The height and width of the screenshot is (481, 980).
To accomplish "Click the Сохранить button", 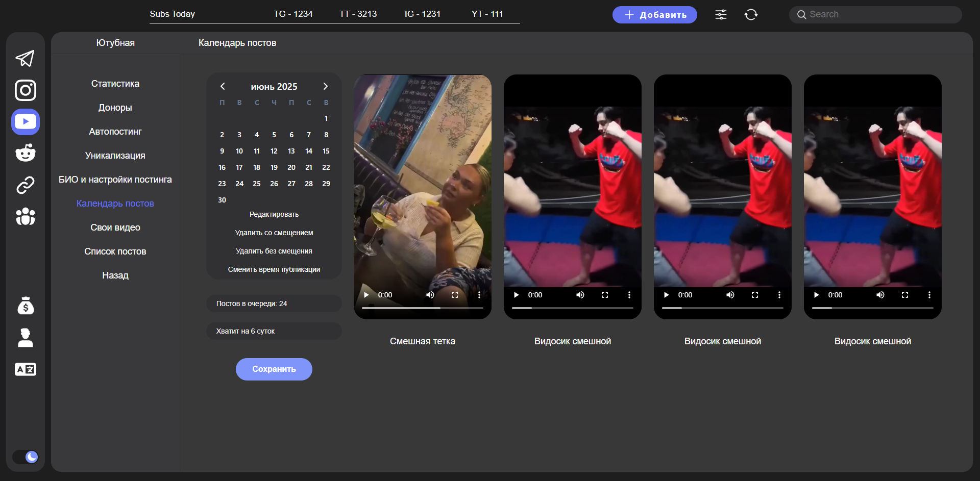I will pos(274,369).
